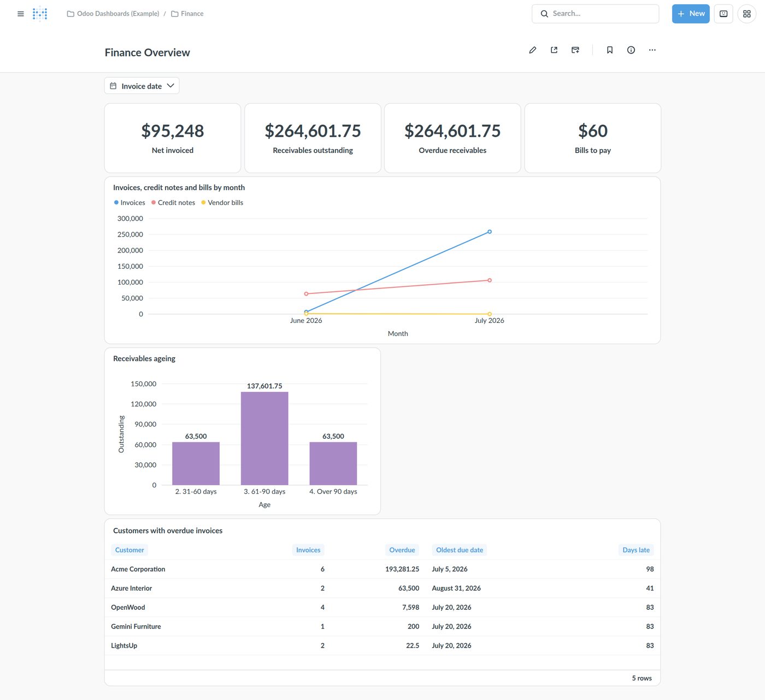Toggle the Credit notes legend item
The height and width of the screenshot is (700, 765).
tap(173, 203)
